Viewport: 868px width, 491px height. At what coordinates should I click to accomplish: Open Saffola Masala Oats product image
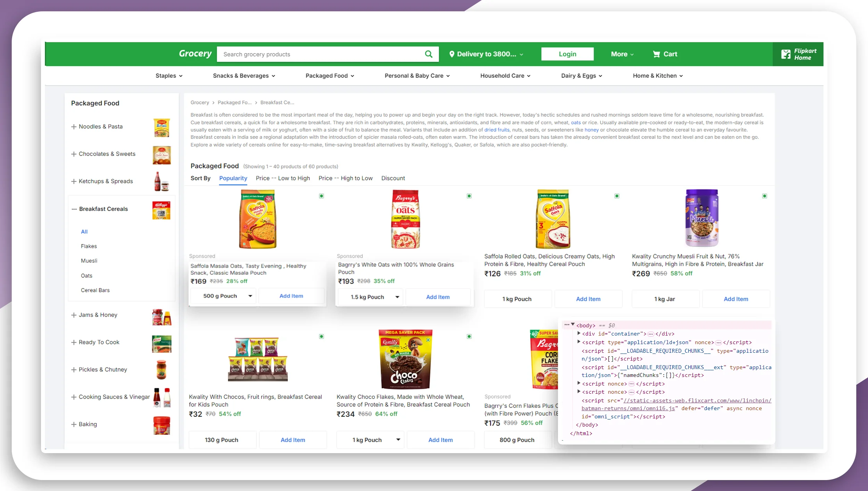pos(258,219)
